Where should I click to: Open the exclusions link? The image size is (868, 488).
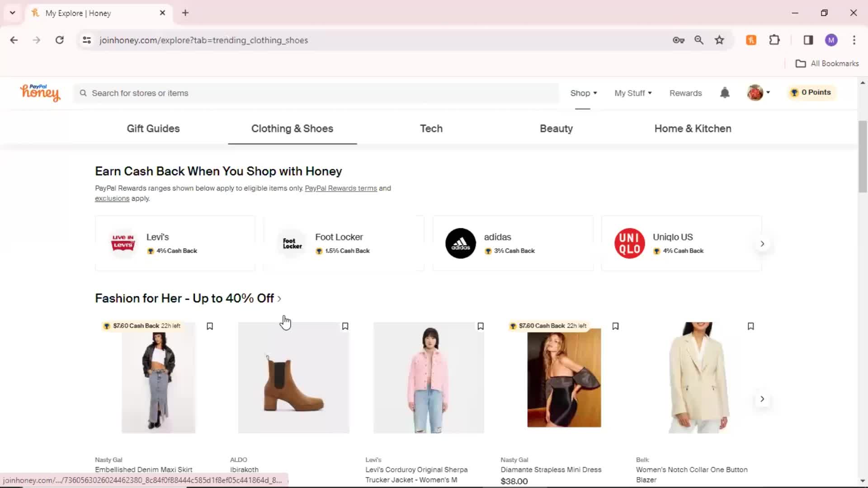point(112,198)
